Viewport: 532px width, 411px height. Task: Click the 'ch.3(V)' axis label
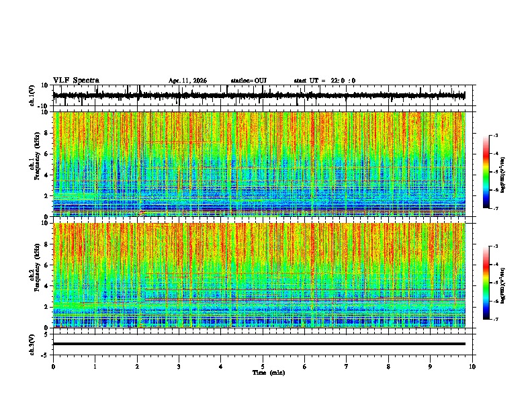32,345
